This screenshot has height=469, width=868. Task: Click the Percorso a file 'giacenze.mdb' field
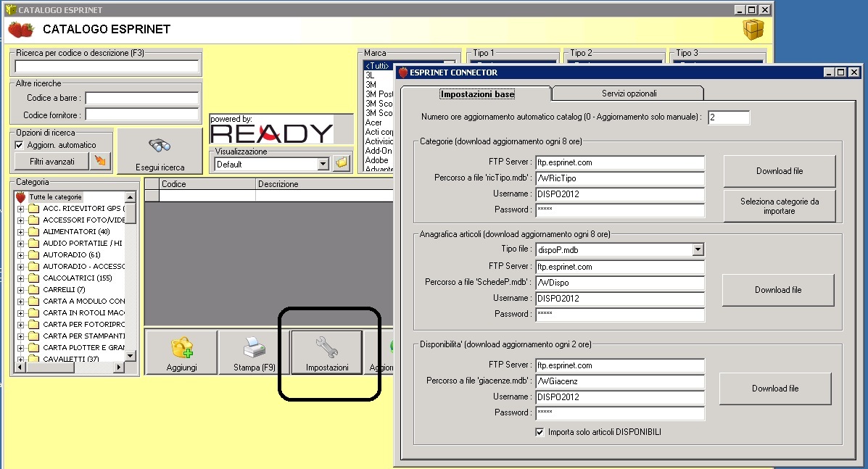[620, 381]
